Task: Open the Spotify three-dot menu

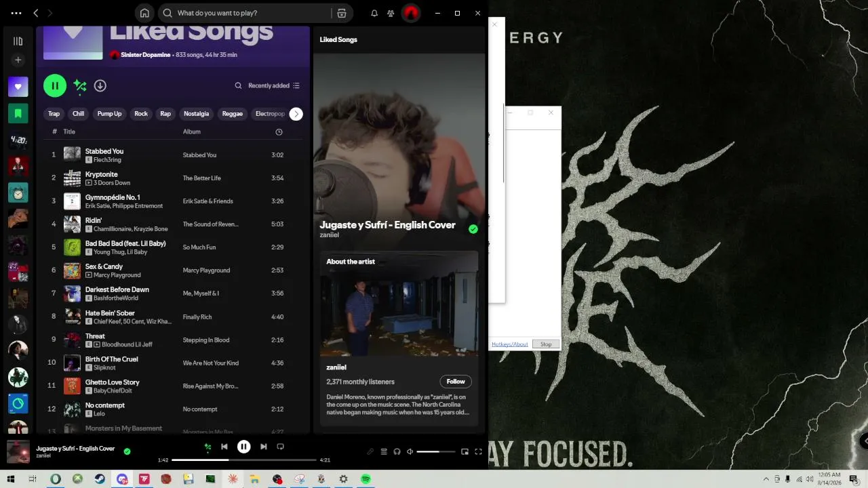Action: 16,13
